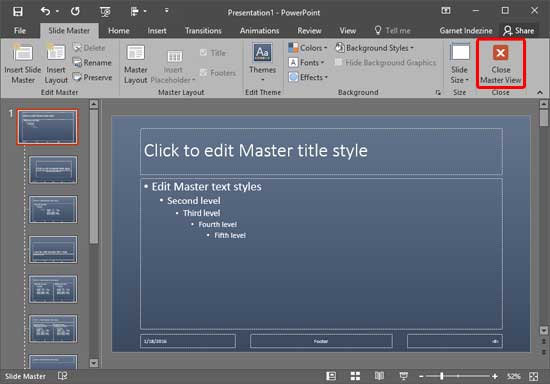This screenshot has width=550, height=384.
Task: Click the date placeholder on slide
Action: tap(188, 341)
